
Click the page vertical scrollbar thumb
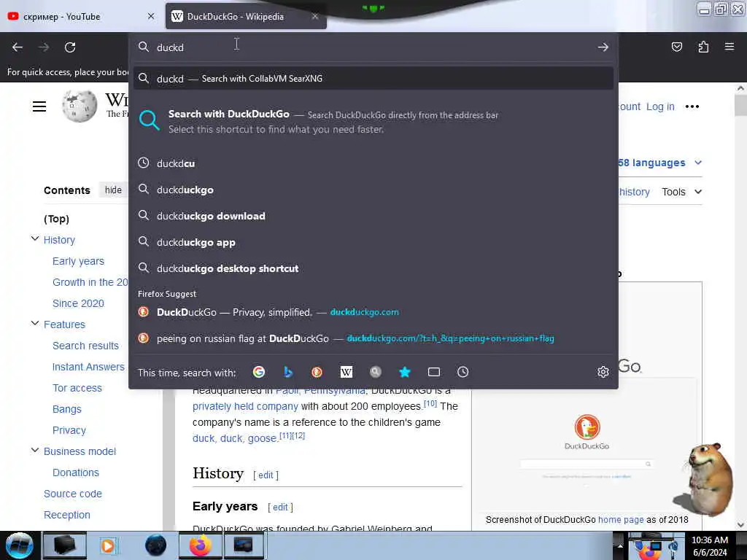740,105
